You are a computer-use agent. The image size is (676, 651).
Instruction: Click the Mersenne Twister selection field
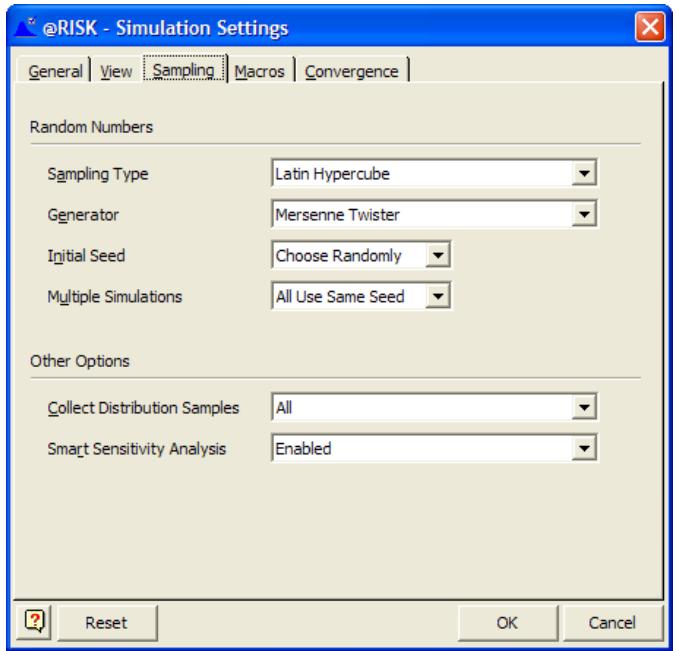point(422,213)
